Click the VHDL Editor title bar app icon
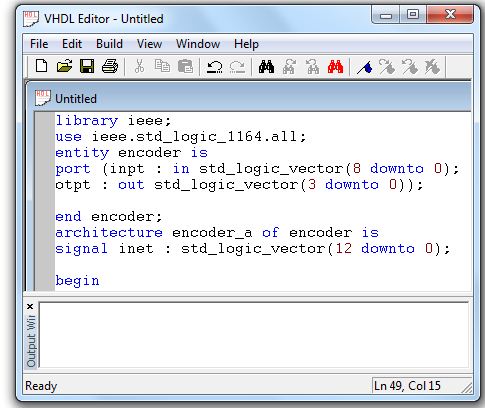 point(31,18)
